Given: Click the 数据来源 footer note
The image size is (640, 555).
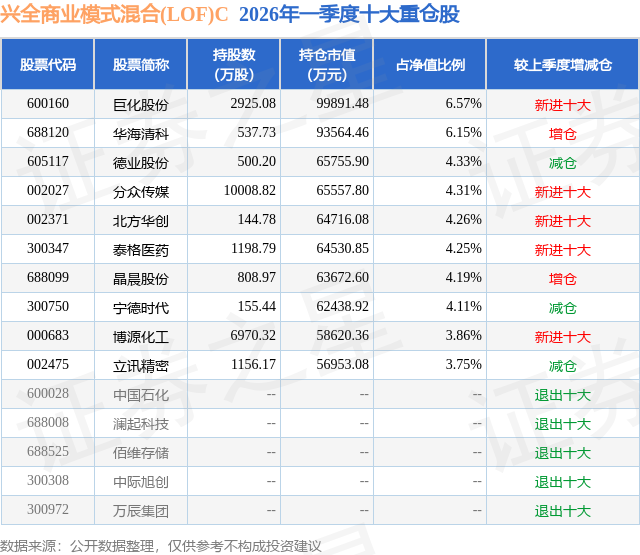Looking at the screenshot, I should click(160, 546).
